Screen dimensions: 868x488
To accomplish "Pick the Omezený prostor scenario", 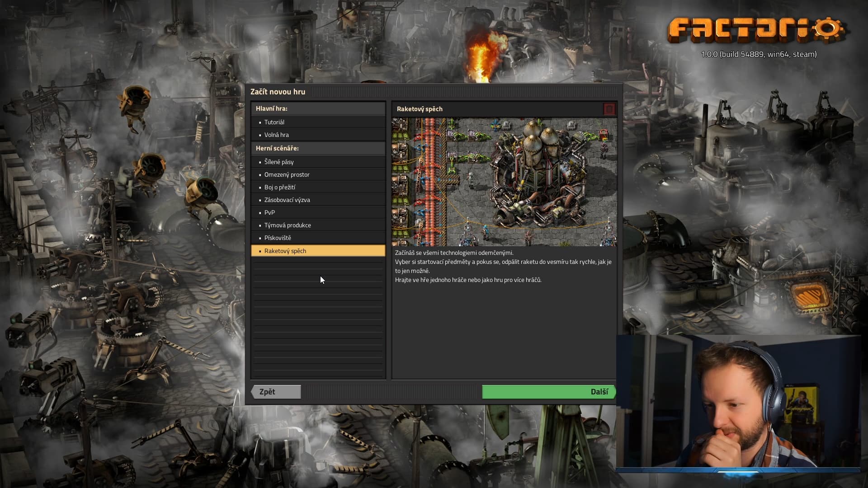I will point(318,174).
